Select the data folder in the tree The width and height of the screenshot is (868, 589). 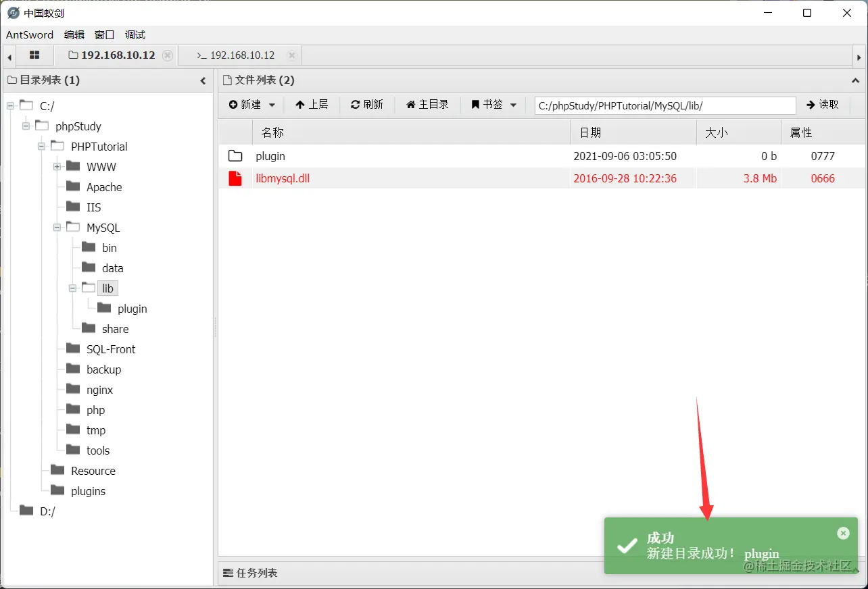(112, 268)
